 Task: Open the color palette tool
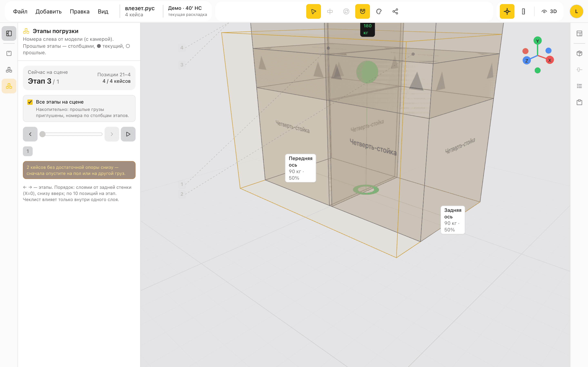379,11
